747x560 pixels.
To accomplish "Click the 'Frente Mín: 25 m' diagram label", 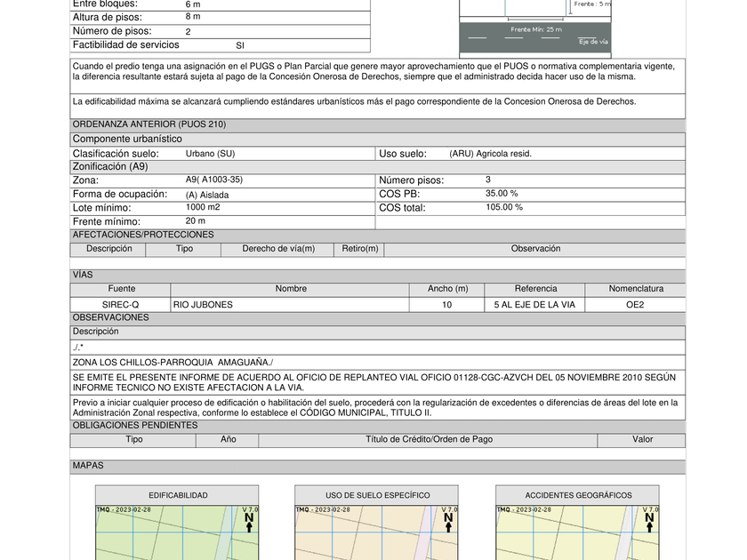I will [535, 29].
